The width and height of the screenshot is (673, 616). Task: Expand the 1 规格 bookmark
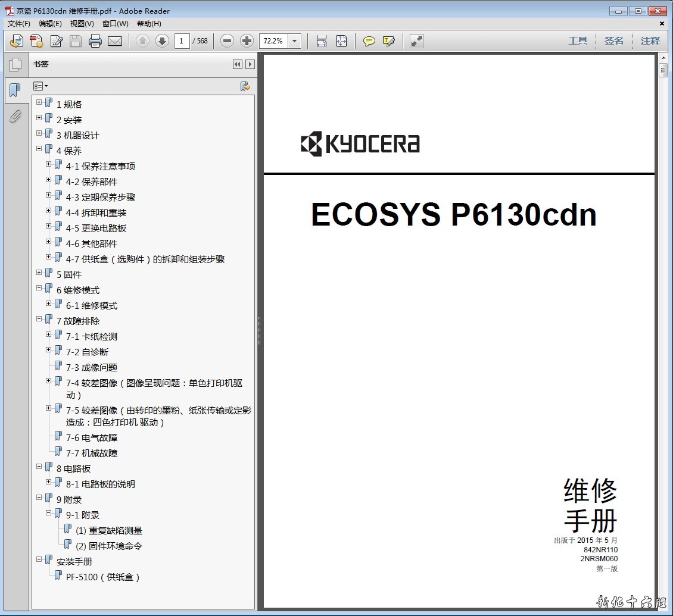[x=39, y=102]
